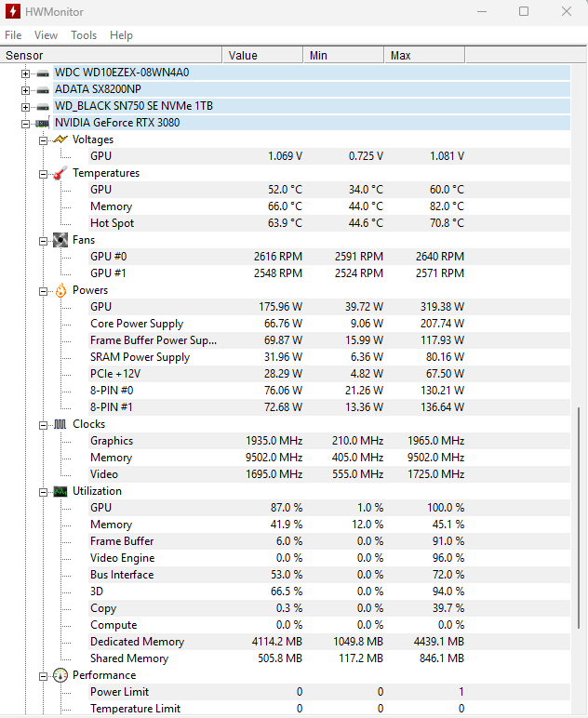Image resolution: width=588 pixels, height=718 pixels.
Task: Select the NVIDIA GeForce RTX 3080 row
Action: pyautogui.click(x=312, y=122)
